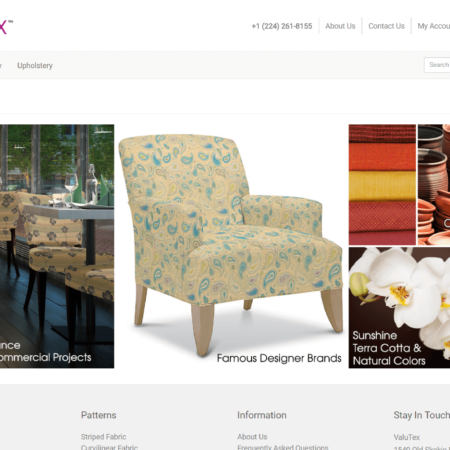Screen dimensions: 450x450
Task: Select the orange and yellow fabric swatches image
Action: coord(382,185)
